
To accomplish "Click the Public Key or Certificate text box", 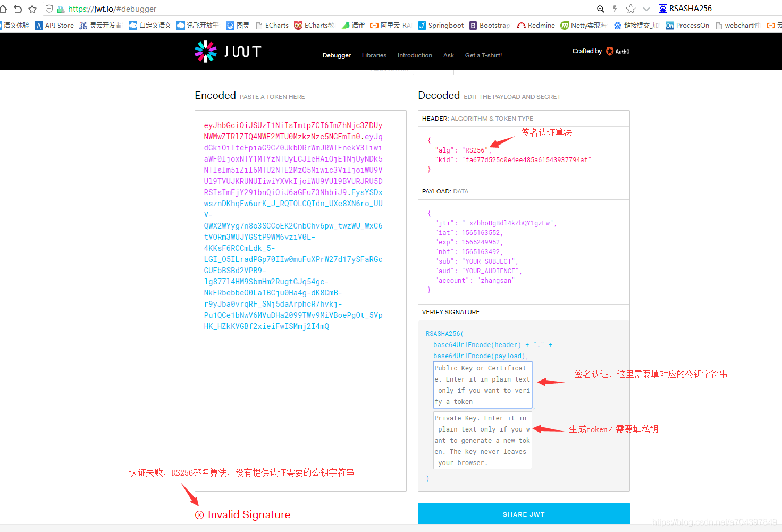I will (x=483, y=385).
